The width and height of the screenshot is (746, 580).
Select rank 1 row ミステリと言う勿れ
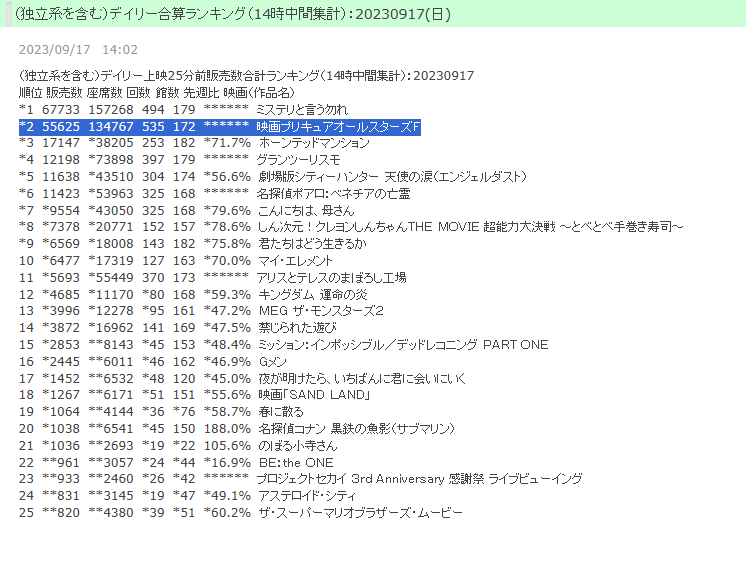[x=184, y=109]
